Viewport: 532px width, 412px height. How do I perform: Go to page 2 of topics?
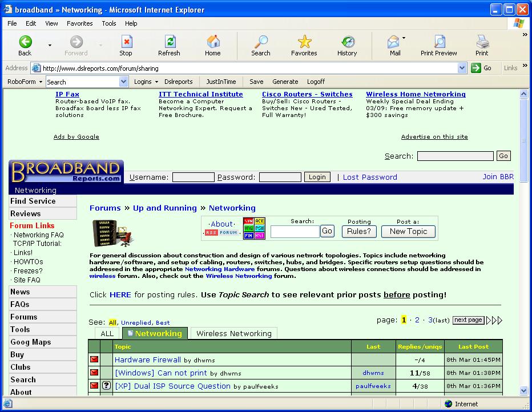417,320
